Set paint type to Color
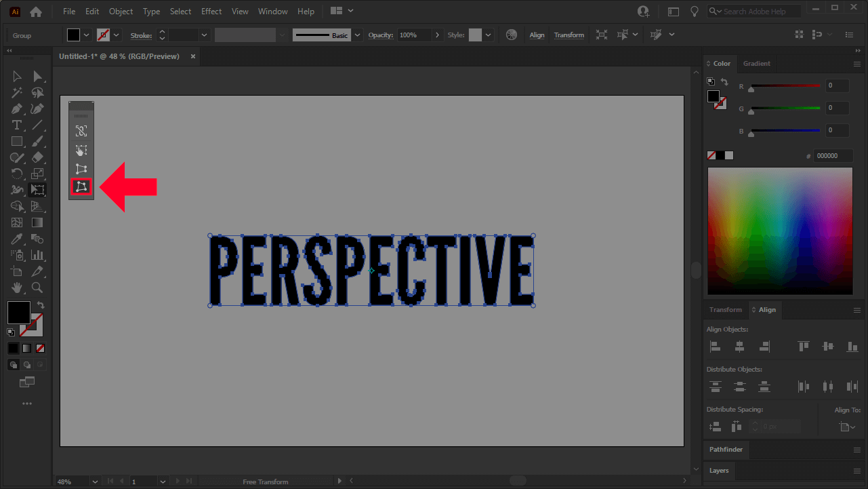Image resolution: width=868 pixels, height=489 pixels. tap(13, 348)
